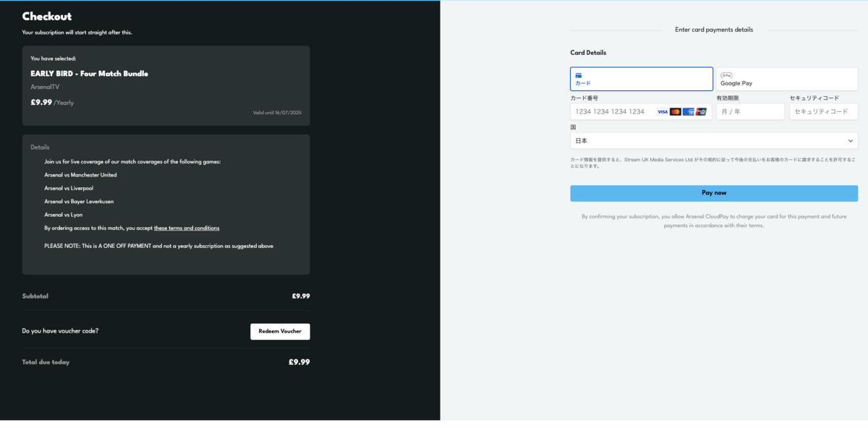Image resolution: width=868 pixels, height=428 pixels.
Task: Click the G Pay logo icon
Action: (726, 74)
